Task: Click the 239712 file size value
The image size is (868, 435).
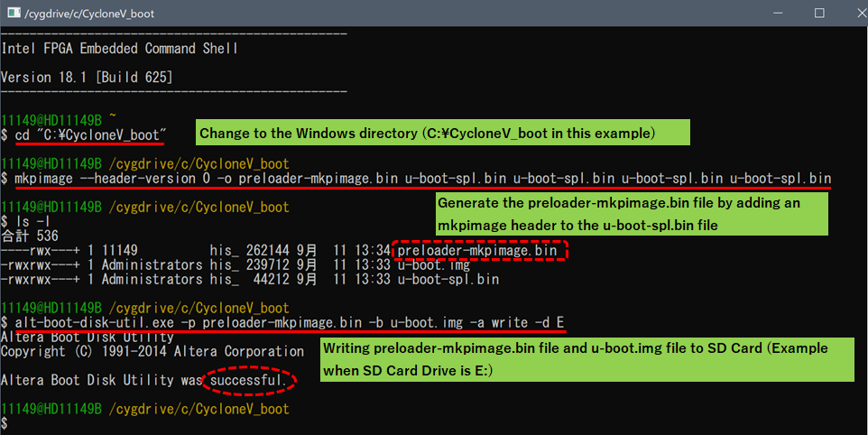Action: 267,264
